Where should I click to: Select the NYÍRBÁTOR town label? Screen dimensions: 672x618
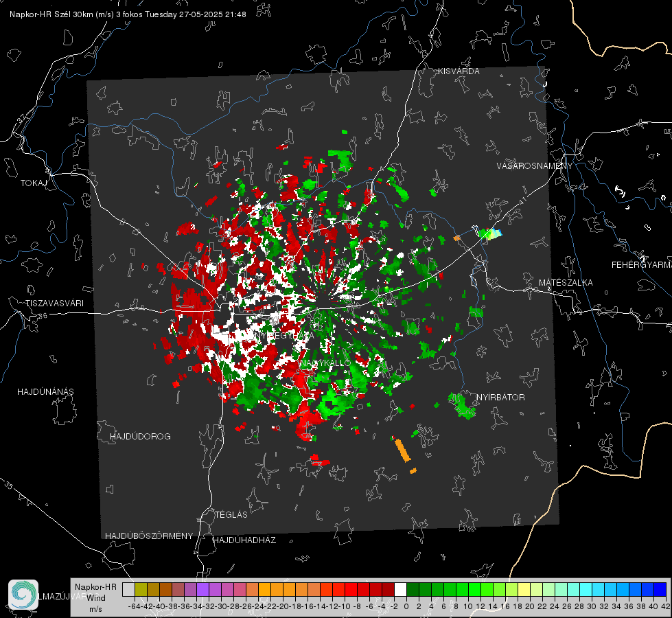tap(500, 397)
